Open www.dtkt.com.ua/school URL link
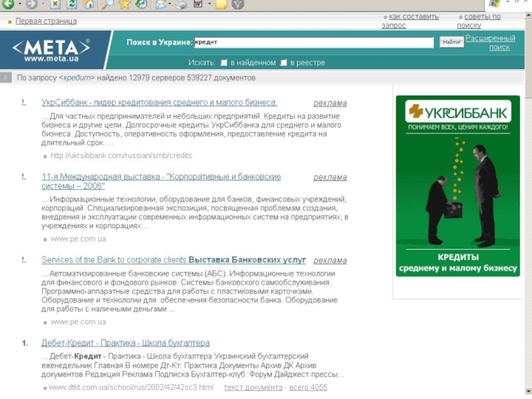Viewport: 532px width, 399px height. click(x=131, y=387)
